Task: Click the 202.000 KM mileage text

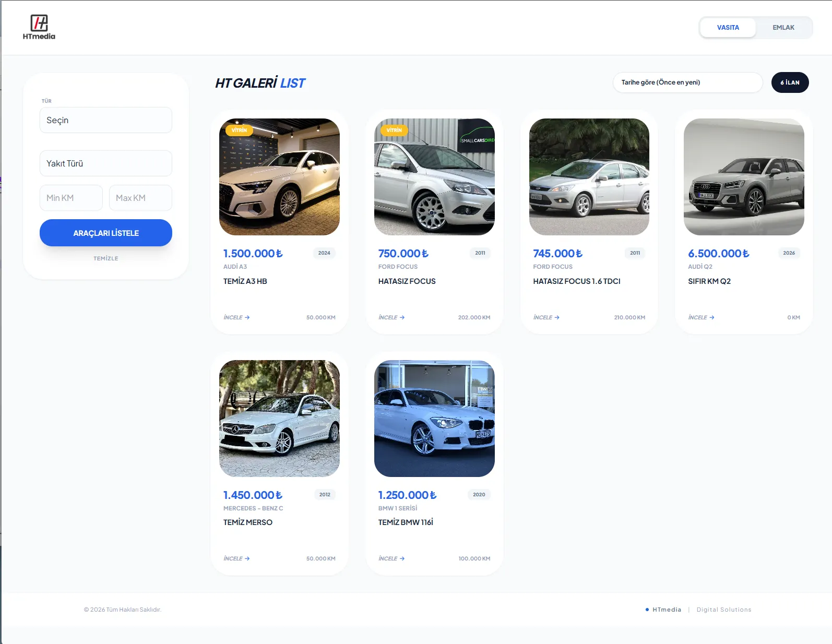Action: point(474,317)
